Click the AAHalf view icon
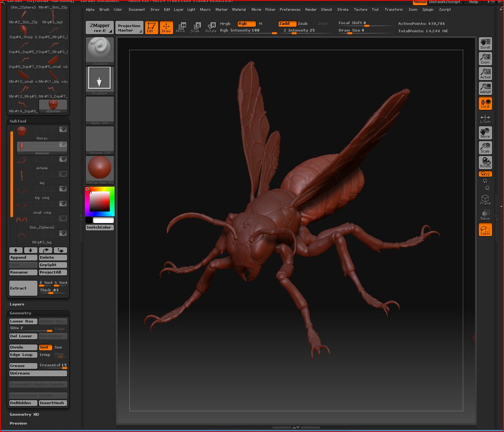Screen dimensions: 504x432 [485, 88]
